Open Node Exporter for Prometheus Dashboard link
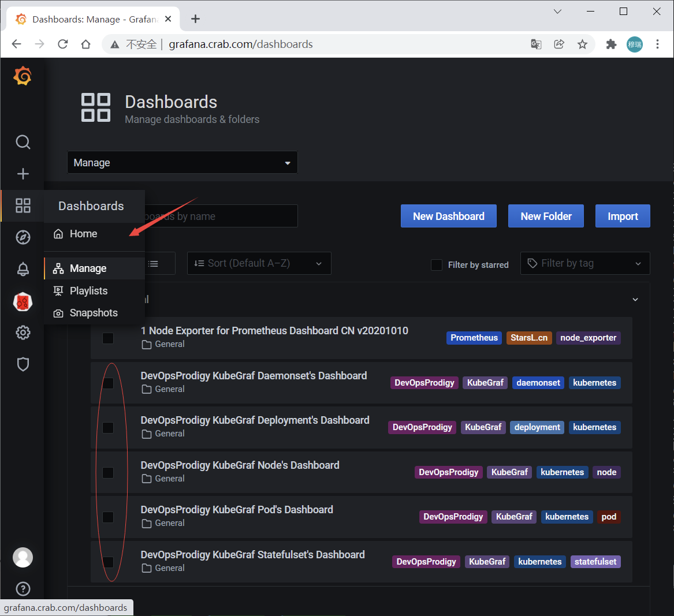Viewport: 674px width, 616px height. pos(274,331)
